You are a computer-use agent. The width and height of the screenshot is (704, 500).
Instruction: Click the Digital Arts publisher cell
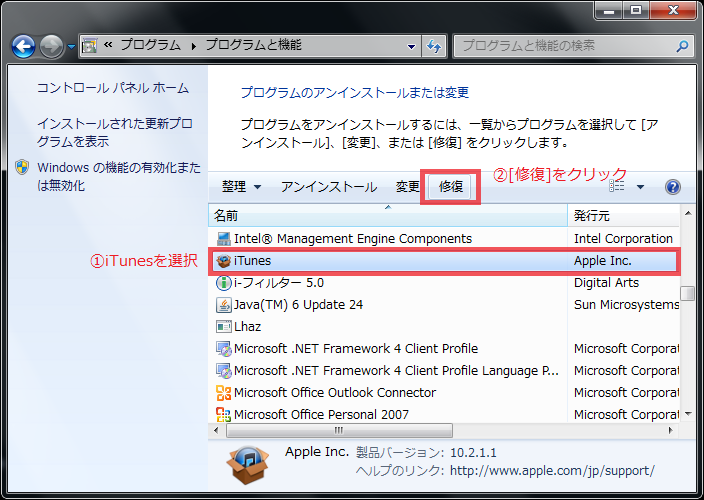tap(606, 282)
